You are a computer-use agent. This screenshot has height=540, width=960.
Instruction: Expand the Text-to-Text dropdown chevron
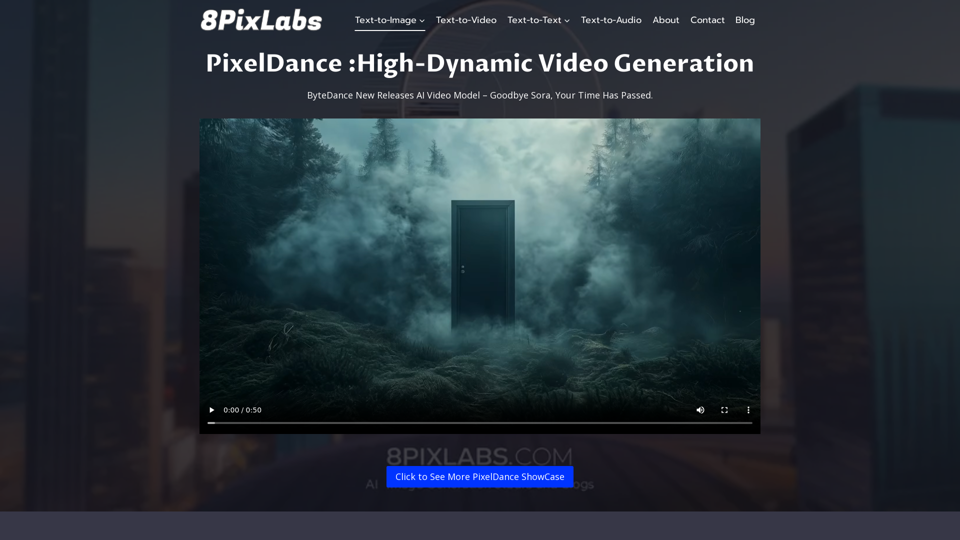click(567, 21)
